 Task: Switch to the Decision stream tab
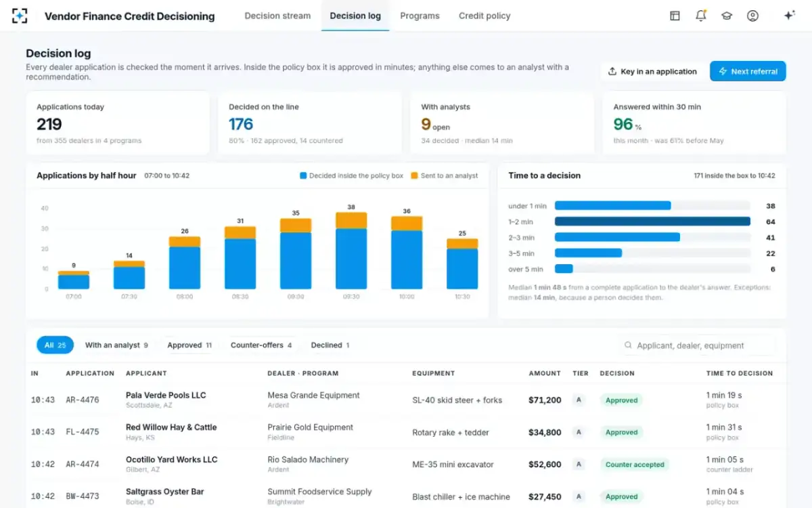(x=277, y=16)
